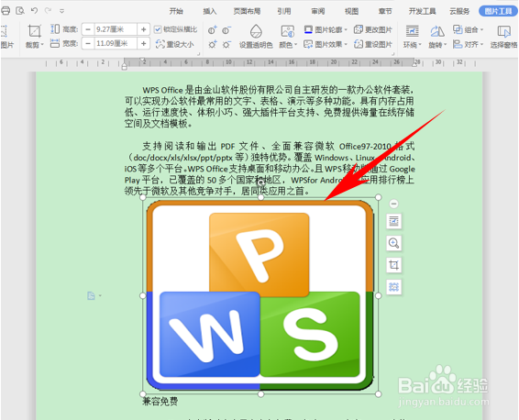Image resolution: width=519 pixels, height=420 pixels.
Task: Click the picture height icon beside 高度
Action: point(55,29)
